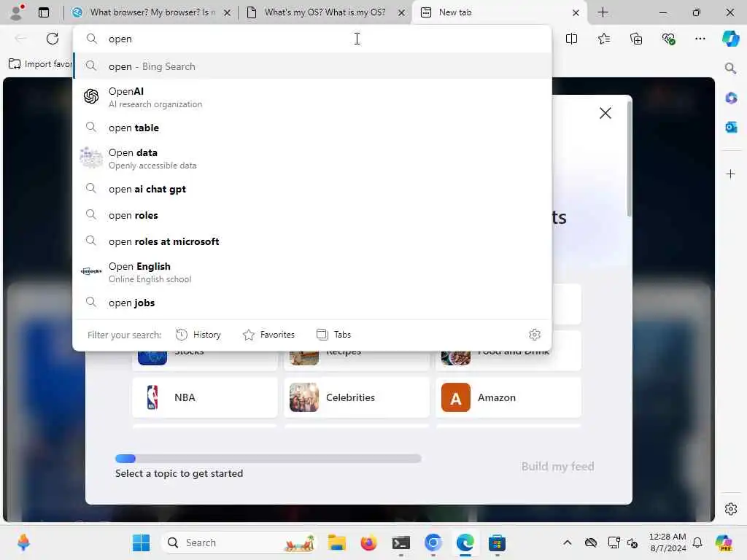747x560 pixels.
Task: Click Import favorites in bookmarks bar
Action: point(40,64)
